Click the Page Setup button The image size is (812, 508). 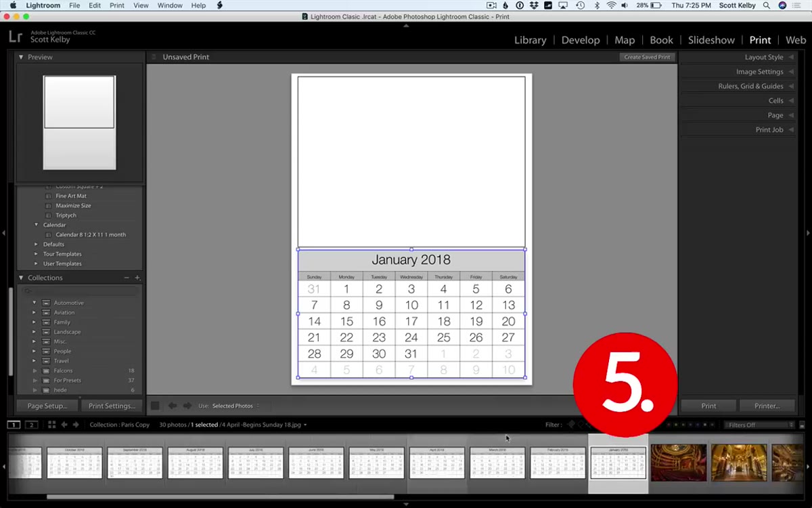point(47,406)
